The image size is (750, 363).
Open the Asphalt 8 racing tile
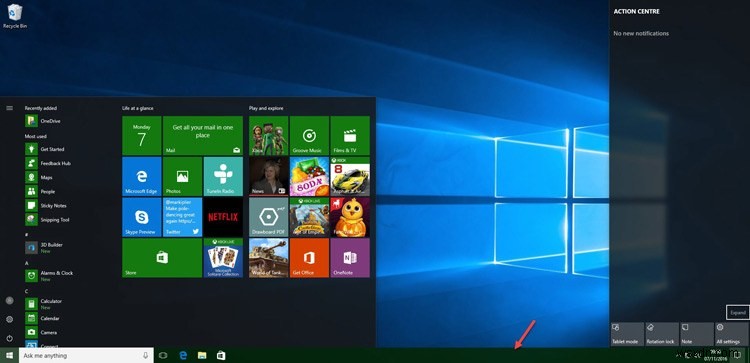tap(350, 176)
